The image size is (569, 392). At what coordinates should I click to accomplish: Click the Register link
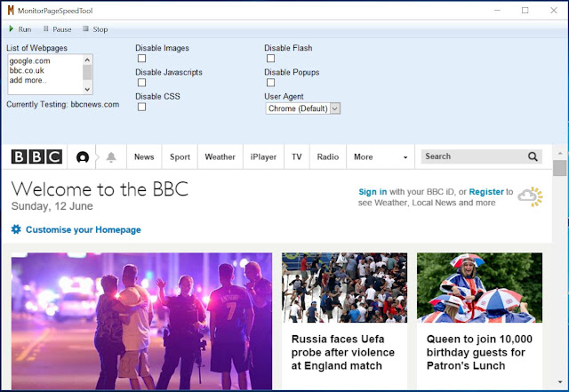coord(486,192)
